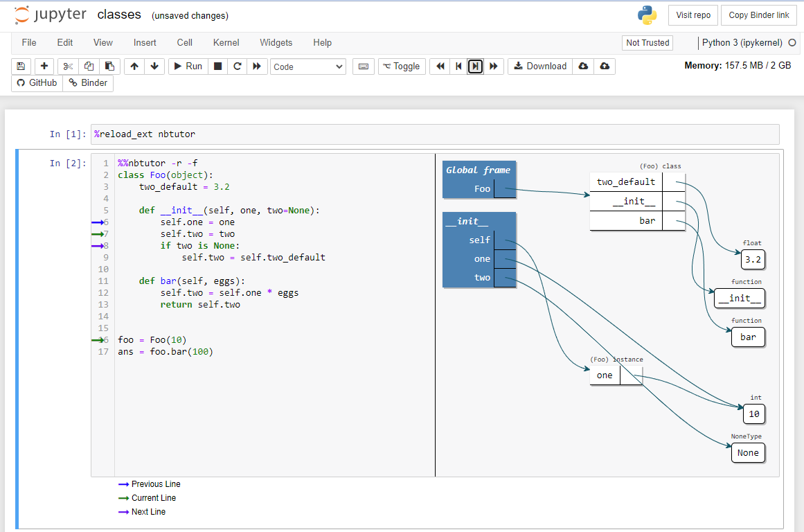Open the command palette keyboard icon
Viewport: 804px width, 532px height.
364,66
